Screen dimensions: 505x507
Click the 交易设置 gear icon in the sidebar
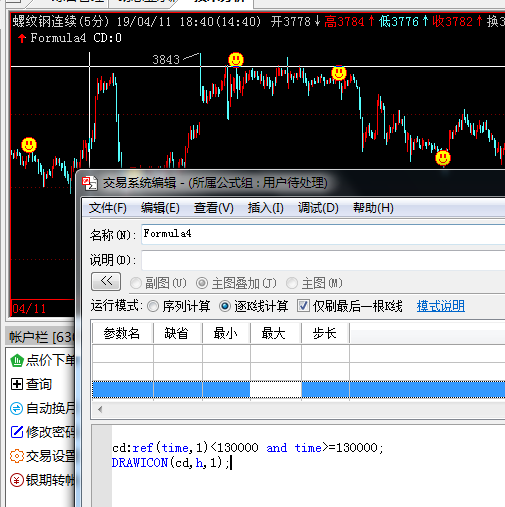point(17,456)
